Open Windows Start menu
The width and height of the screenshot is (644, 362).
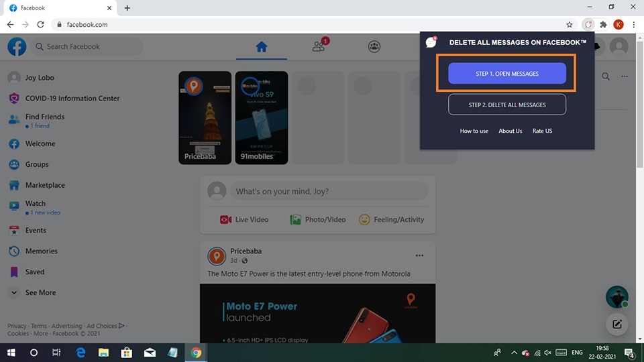[x=11, y=353]
